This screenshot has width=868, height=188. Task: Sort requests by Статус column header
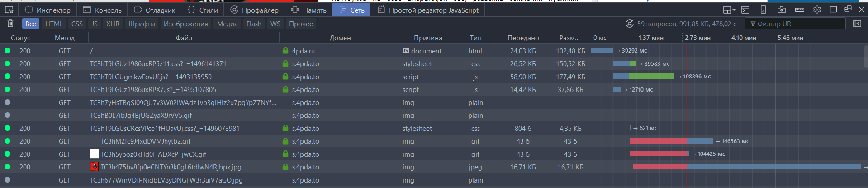tap(20, 38)
